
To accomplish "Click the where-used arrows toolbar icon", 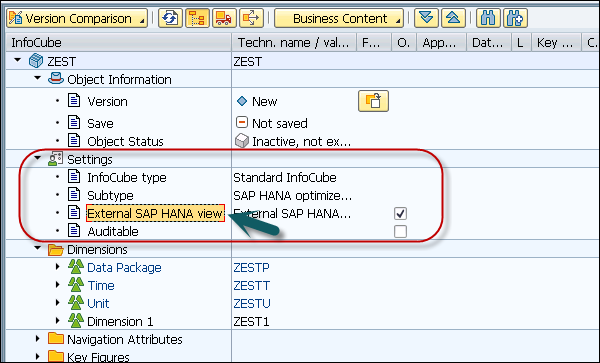I will [x=251, y=18].
